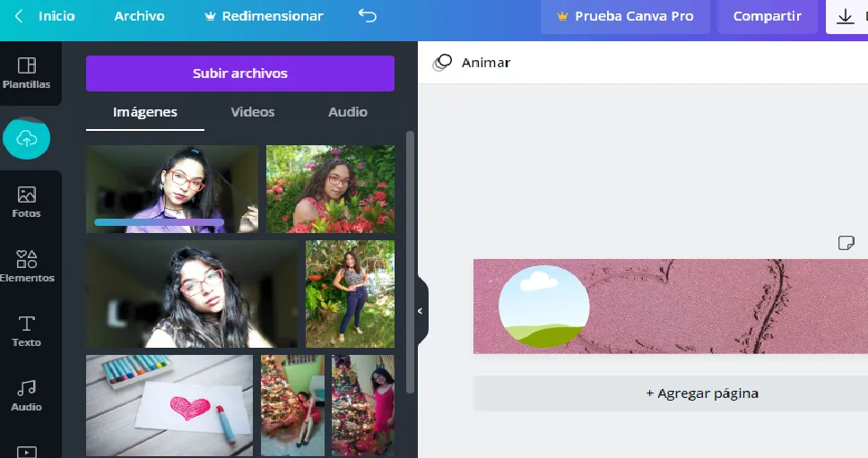This screenshot has width=868, height=458.
Task: Click the upload progress bar on first photo
Action: coord(159,222)
